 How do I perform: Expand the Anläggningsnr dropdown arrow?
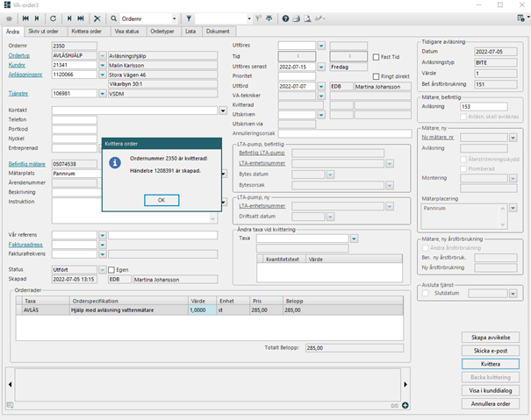tap(103, 75)
